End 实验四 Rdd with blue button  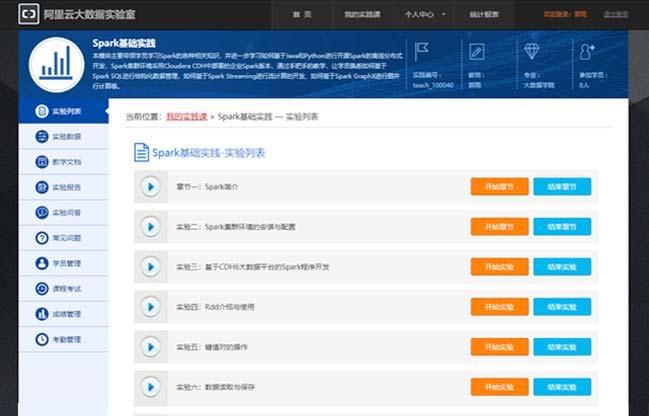(562, 307)
